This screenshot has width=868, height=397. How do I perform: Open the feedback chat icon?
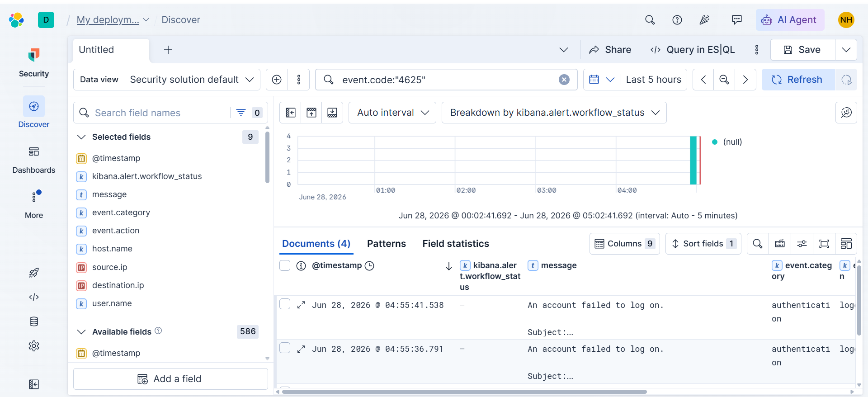pos(736,20)
